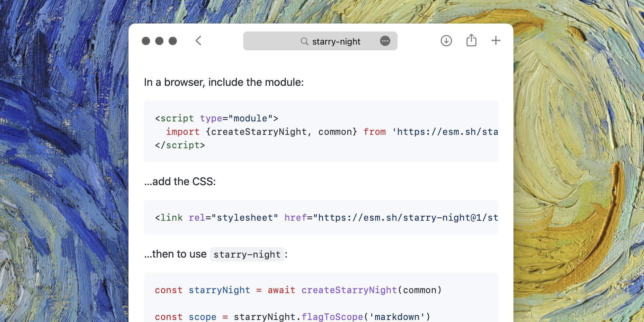
Task: Open the ellipsis menu in address bar
Action: (385, 41)
